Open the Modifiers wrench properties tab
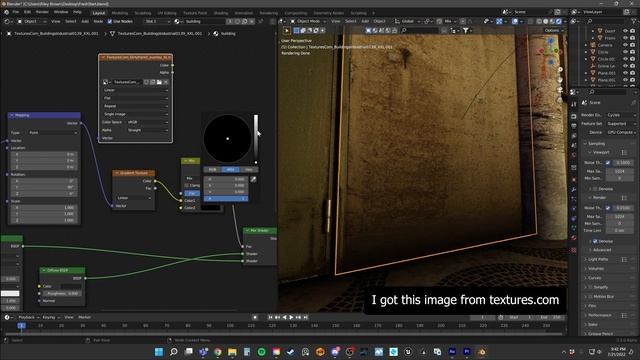This screenshot has width=640, height=360. click(574, 190)
